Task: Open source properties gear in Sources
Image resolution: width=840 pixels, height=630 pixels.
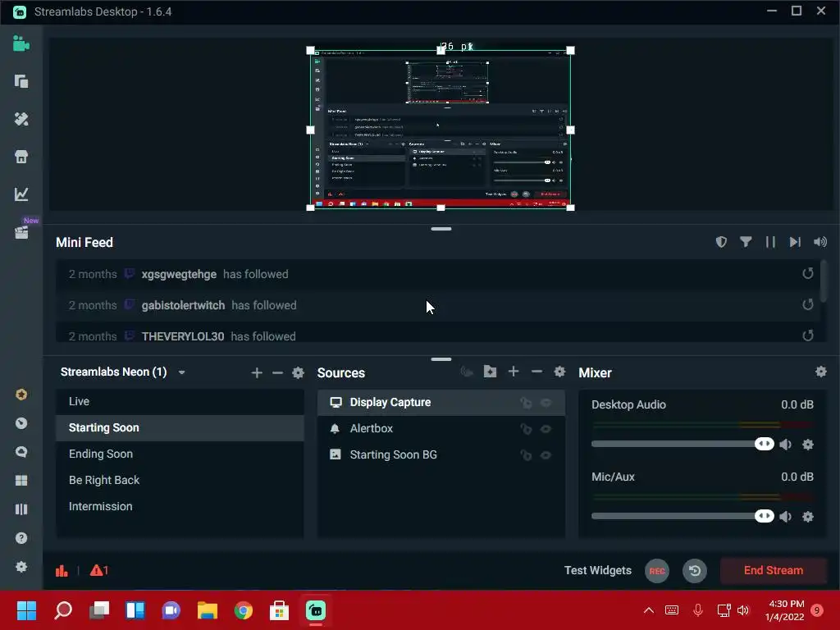Action: [x=559, y=372]
